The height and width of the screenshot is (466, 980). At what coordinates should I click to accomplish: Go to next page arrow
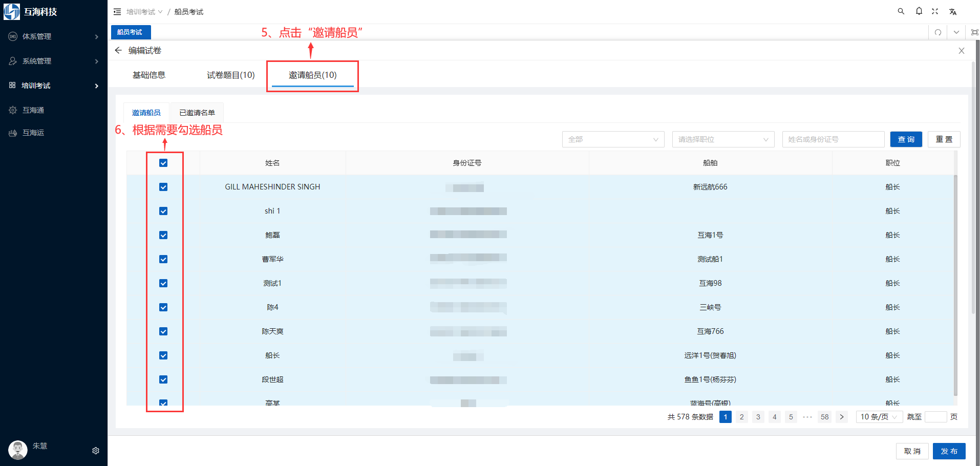coord(842,417)
